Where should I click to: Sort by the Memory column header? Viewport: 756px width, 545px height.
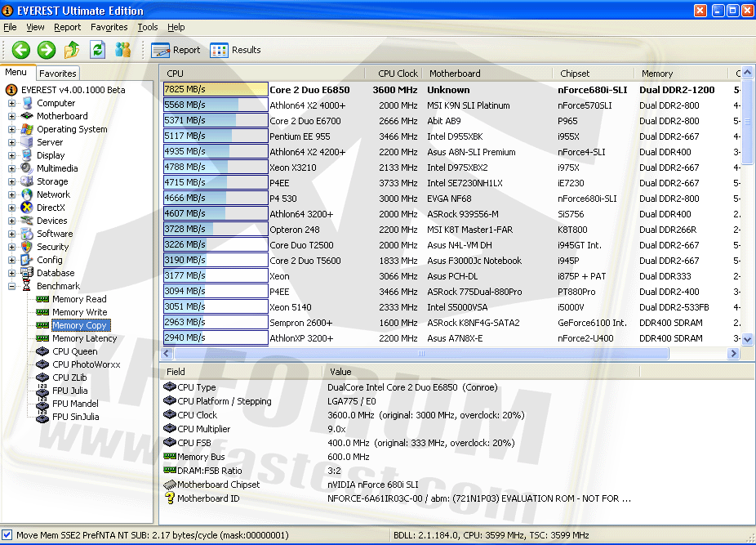tap(681, 74)
